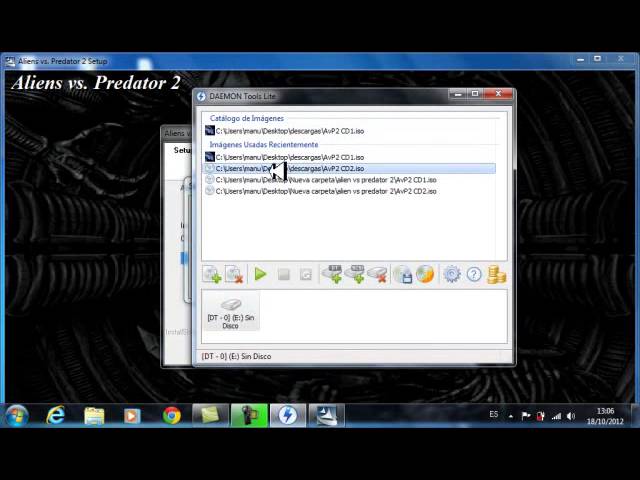Open Google Chrome from the taskbar
This screenshot has width=640, height=480.
(x=171, y=416)
